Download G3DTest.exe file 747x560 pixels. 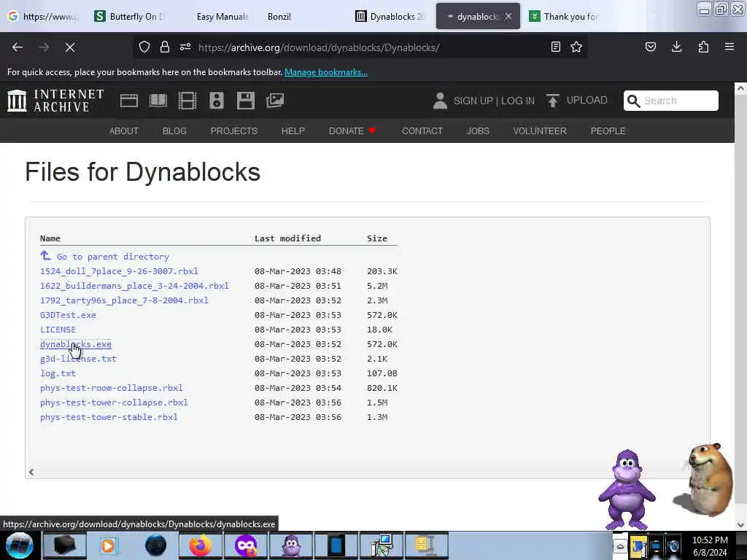[68, 315]
